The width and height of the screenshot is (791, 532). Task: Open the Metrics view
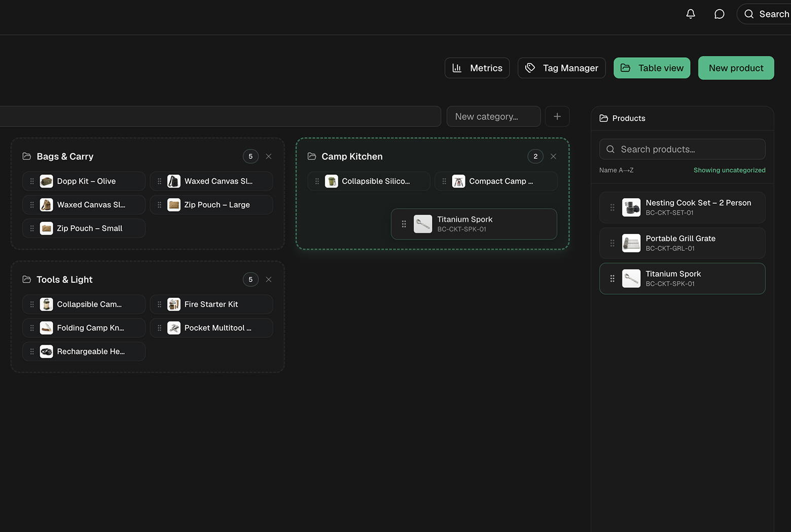[477, 68]
